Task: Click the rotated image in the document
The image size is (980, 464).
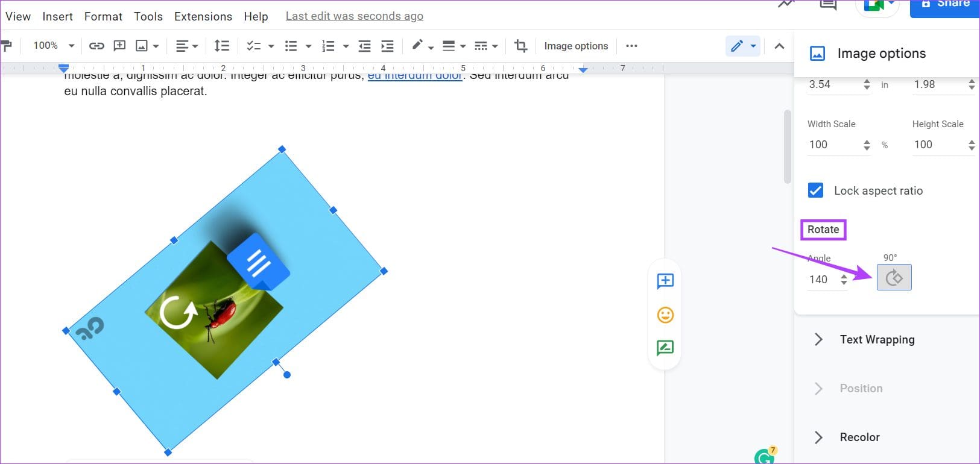Action: pos(224,301)
